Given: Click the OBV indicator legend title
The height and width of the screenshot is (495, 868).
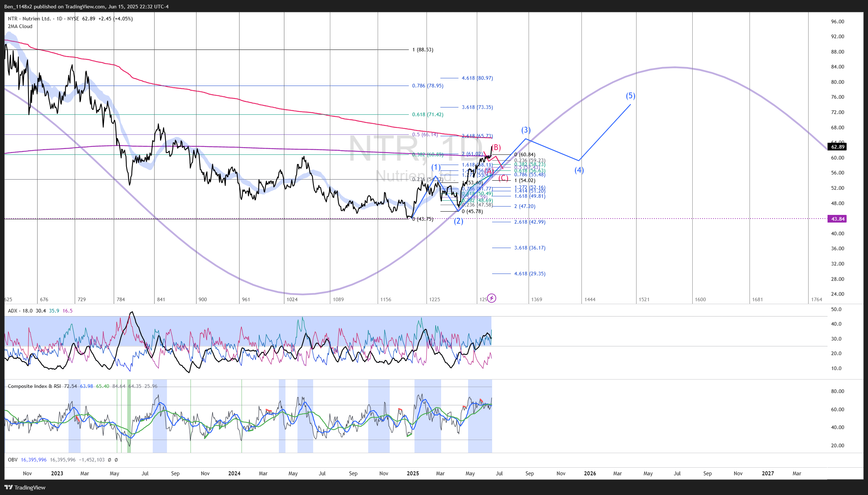Looking at the screenshot, I should pos(12,460).
